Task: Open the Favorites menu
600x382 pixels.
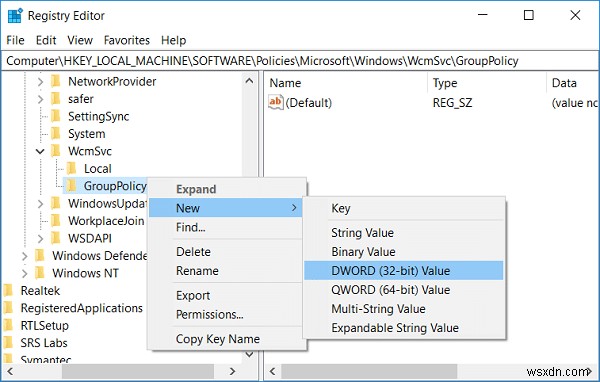Action: 127,40
